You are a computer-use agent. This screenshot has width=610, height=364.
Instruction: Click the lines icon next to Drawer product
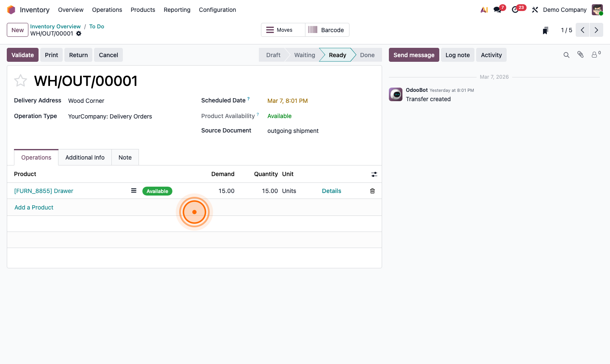(133, 190)
